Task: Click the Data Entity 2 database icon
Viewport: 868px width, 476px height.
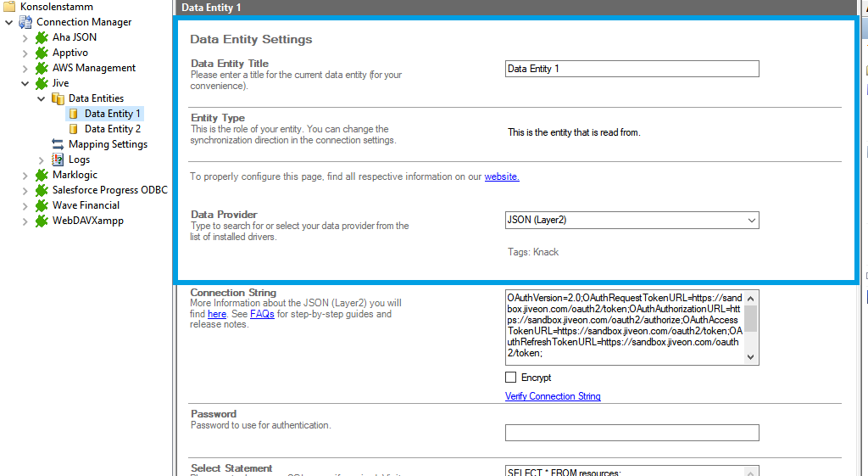Action: (74, 129)
